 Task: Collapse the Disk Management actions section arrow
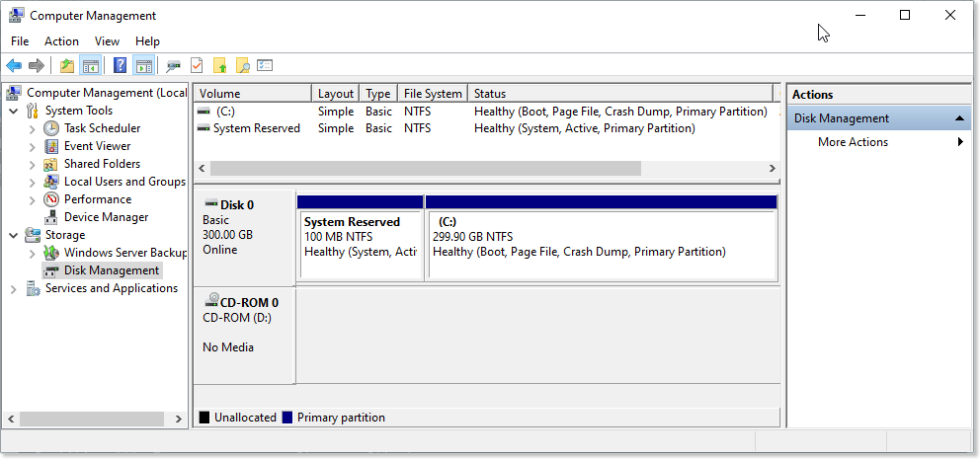[959, 118]
